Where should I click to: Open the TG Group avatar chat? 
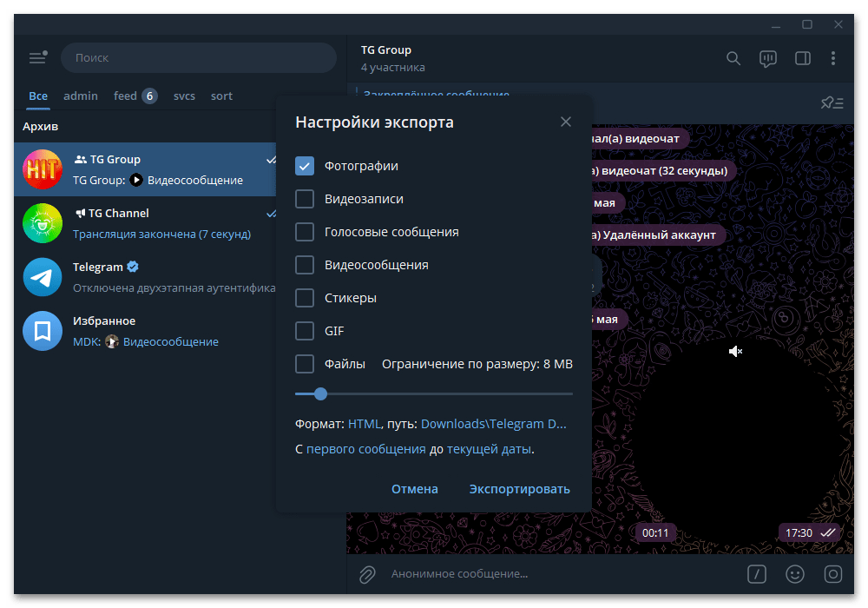click(43, 169)
